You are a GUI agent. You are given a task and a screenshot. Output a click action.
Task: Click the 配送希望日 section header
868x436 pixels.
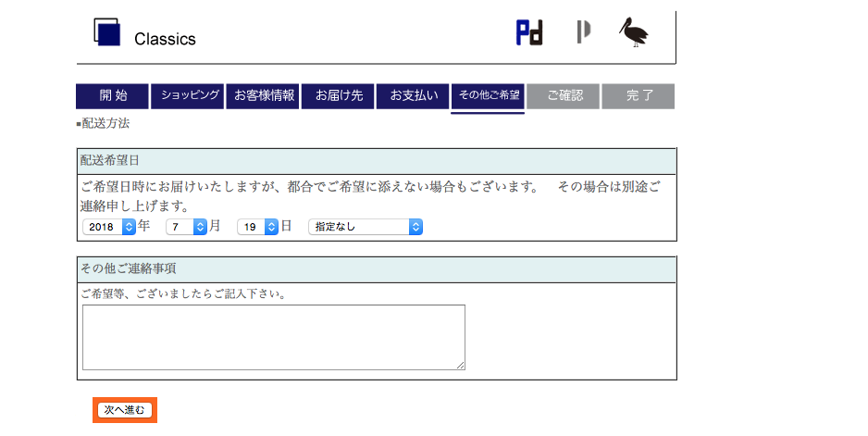377,161
